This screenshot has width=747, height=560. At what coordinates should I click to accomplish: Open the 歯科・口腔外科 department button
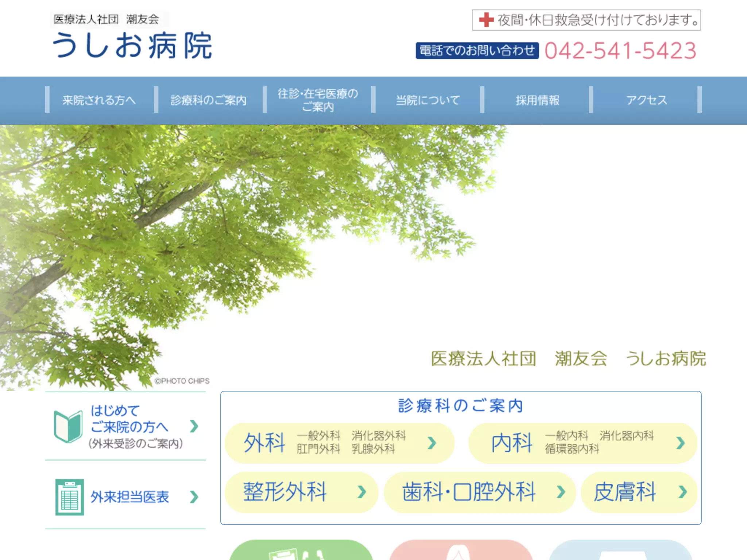tap(480, 492)
